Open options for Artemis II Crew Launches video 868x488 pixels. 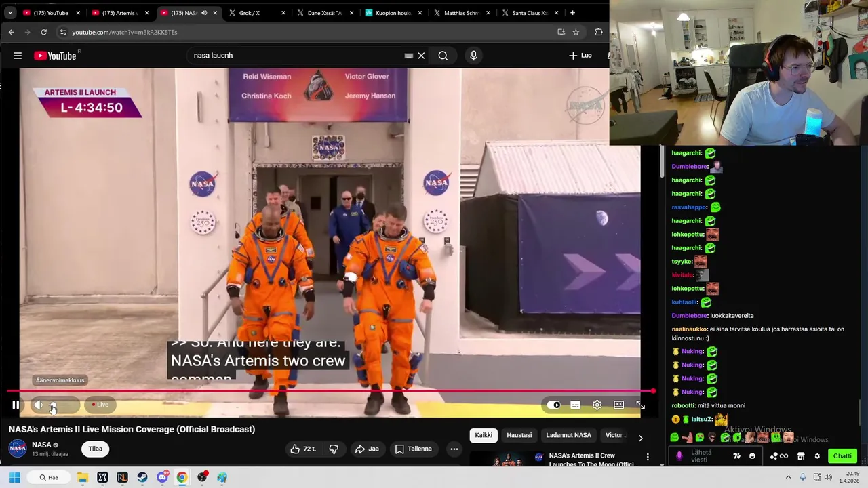pos(648,457)
